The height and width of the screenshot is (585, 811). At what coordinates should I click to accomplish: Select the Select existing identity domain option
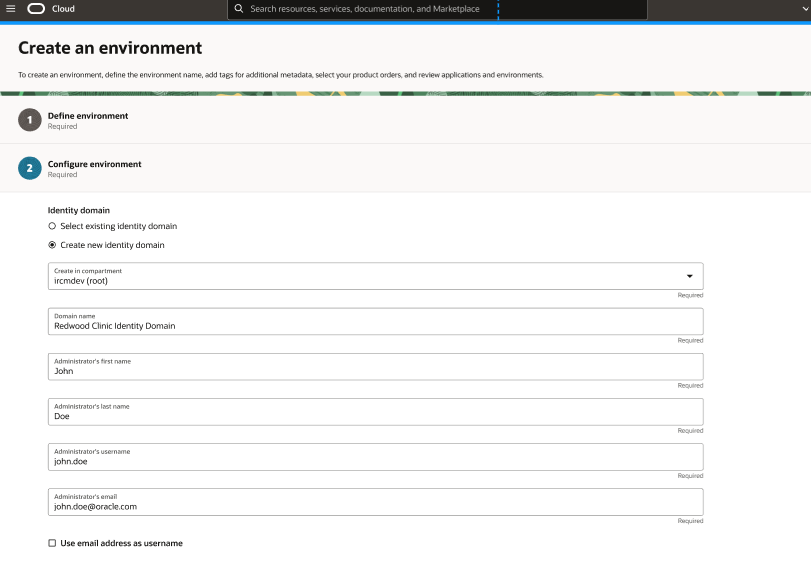click(52, 226)
